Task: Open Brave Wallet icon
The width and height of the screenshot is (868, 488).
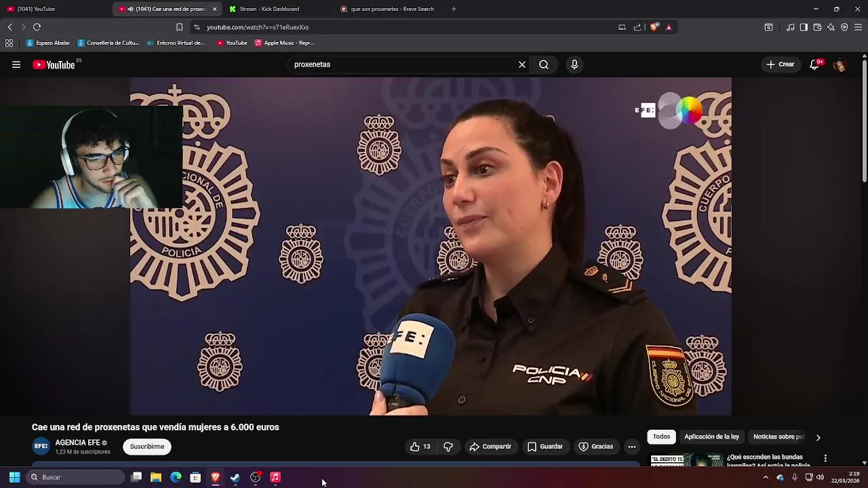Action: pos(817,27)
